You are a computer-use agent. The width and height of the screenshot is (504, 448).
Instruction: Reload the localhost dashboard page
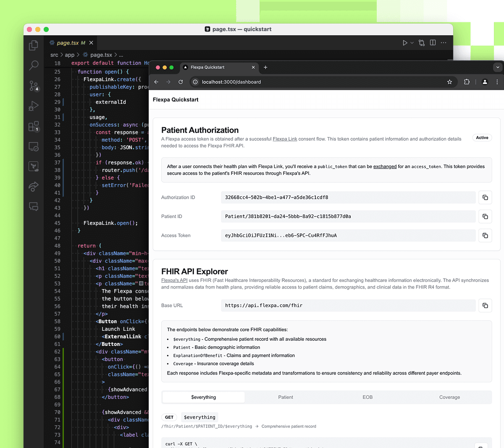(181, 82)
